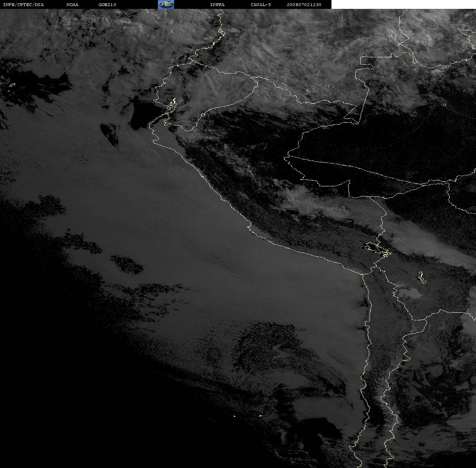476x468 pixels.
Task: Click the NOAA label in header
Action: tap(72, 4)
